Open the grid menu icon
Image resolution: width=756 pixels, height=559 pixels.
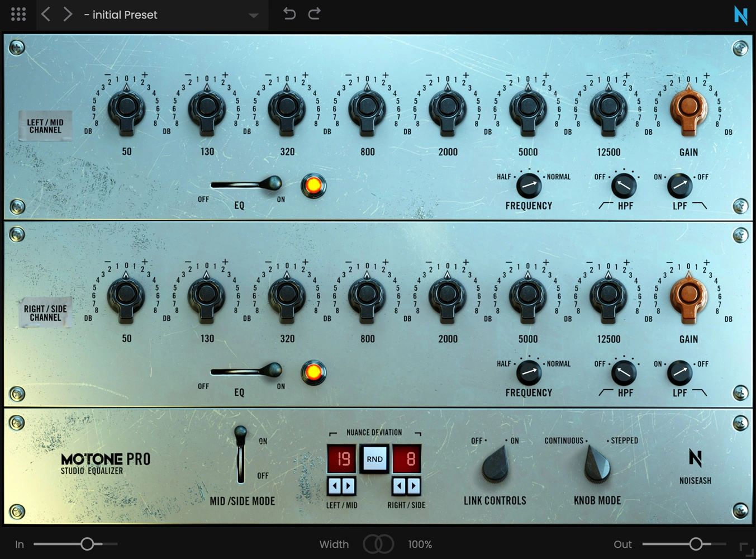pyautogui.click(x=18, y=15)
